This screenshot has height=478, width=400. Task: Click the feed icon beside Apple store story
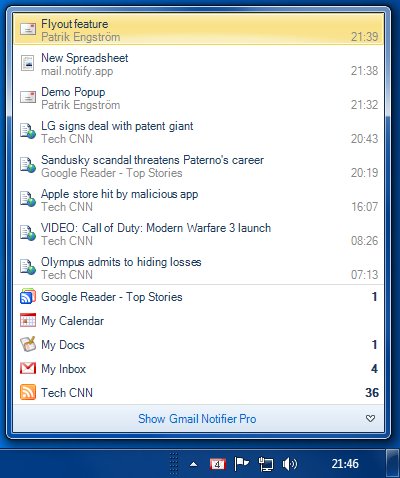pos(28,199)
